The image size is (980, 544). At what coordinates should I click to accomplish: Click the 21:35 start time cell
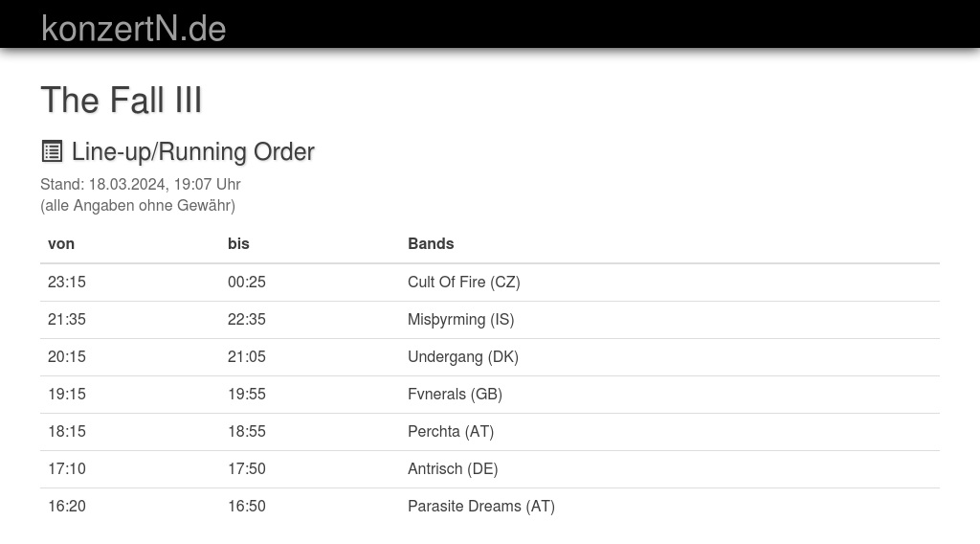click(67, 319)
